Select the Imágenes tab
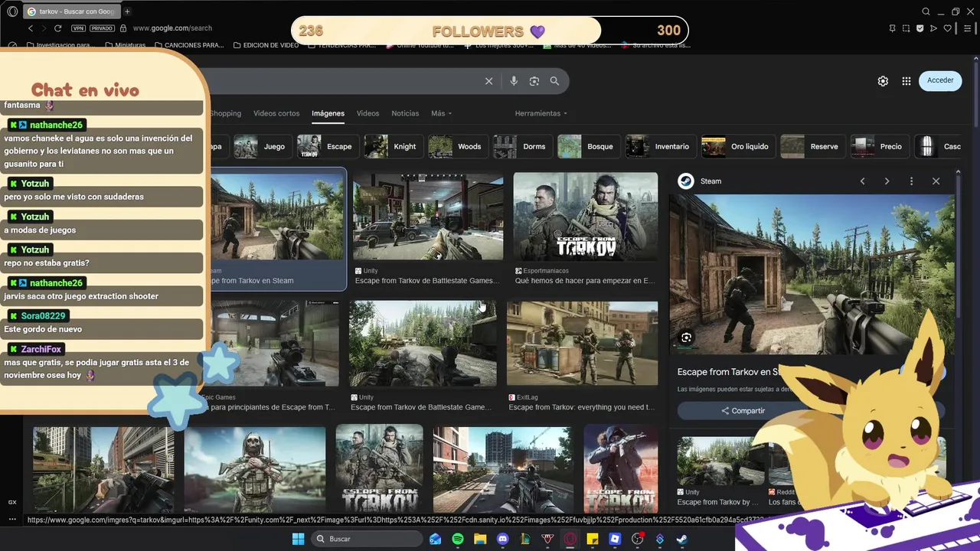This screenshot has width=980, height=551. (x=328, y=113)
